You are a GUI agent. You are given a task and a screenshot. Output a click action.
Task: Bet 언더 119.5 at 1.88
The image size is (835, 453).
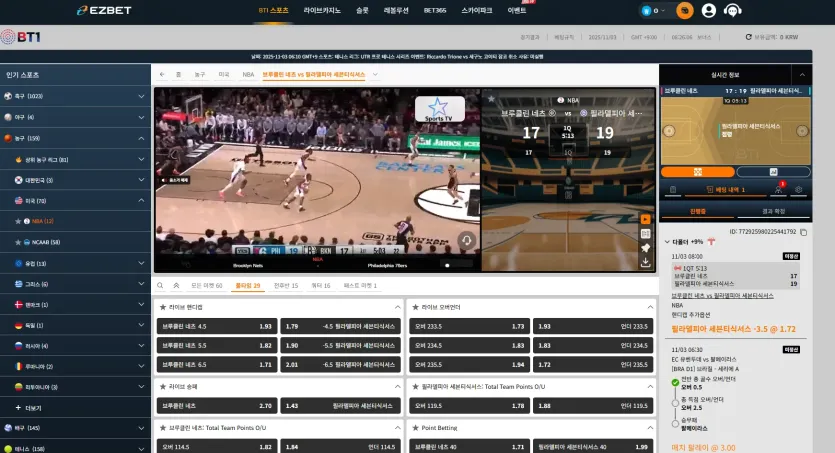point(593,406)
